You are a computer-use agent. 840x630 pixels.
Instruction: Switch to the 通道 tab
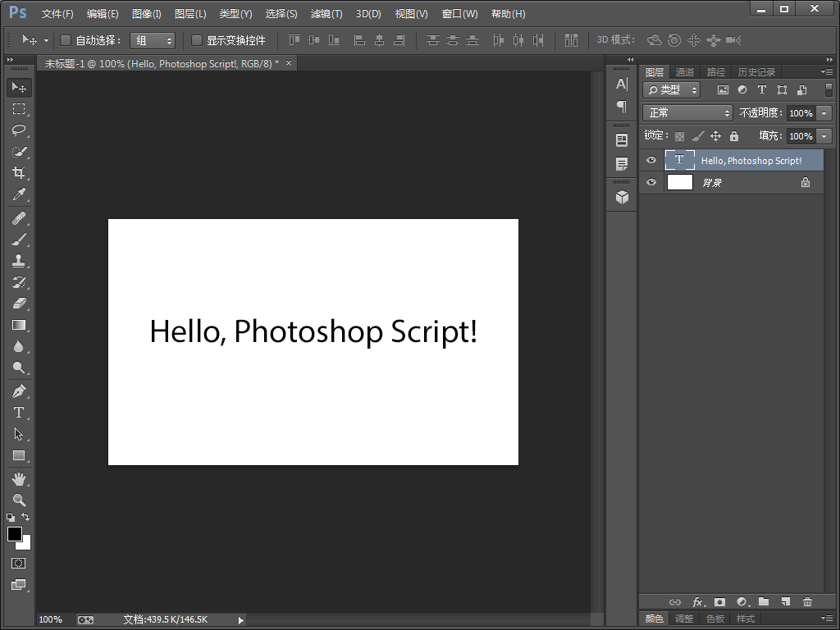pos(684,72)
